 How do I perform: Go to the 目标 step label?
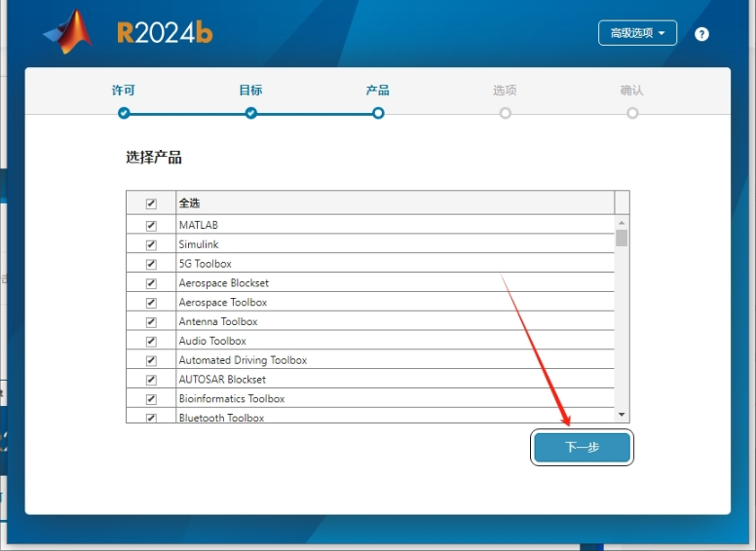pos(250,91)
